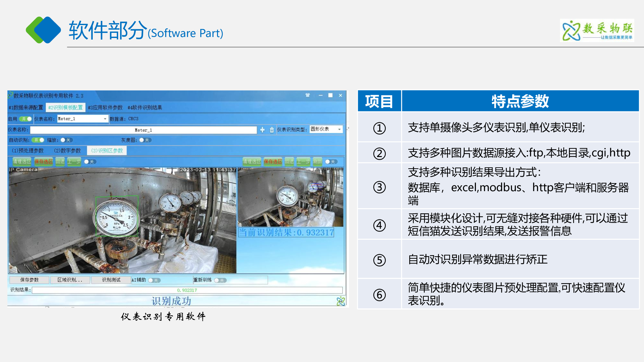This screenshot has height=362, width=644.
Task: Open the 仪表识别类型 圆形仪表 dropdown
Action: coord(326,129)
